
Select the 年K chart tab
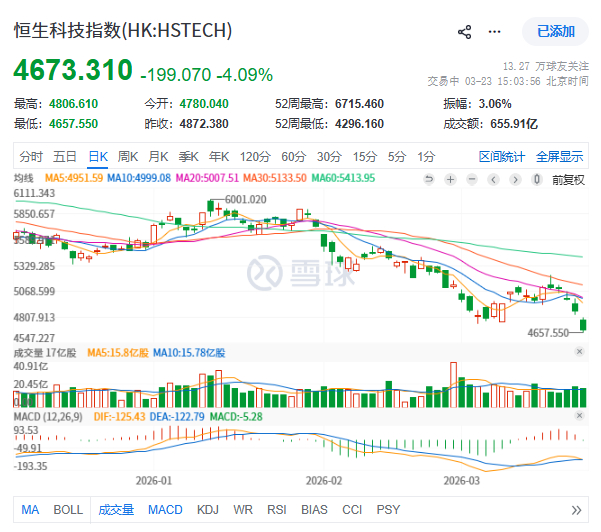219,157
